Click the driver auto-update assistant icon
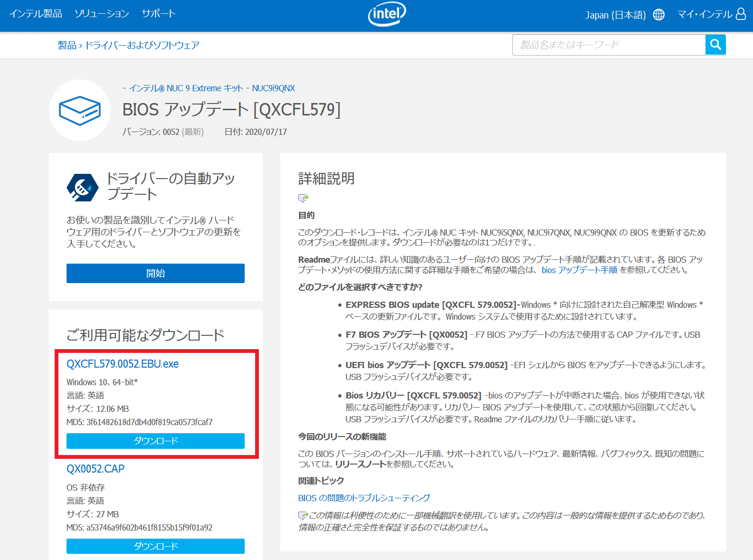 coord(83,188)
